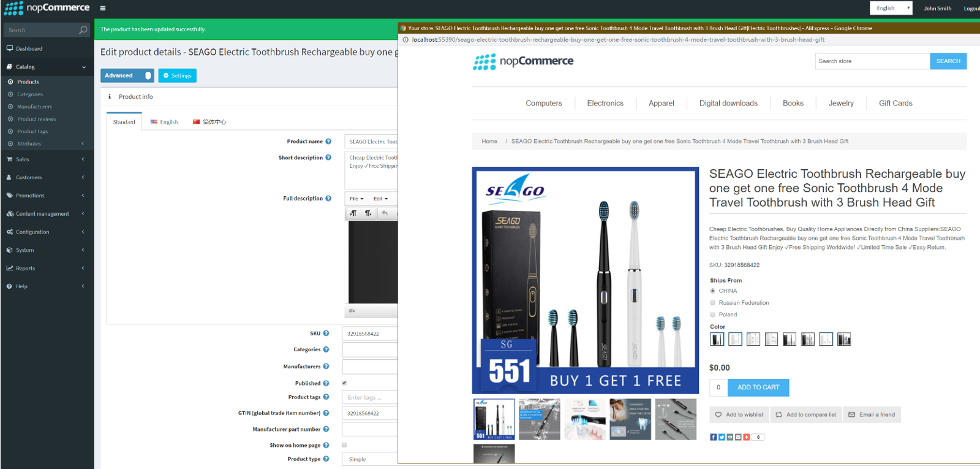Click the store SEARCH button
The image size is (980, 469).
[948, 61]
